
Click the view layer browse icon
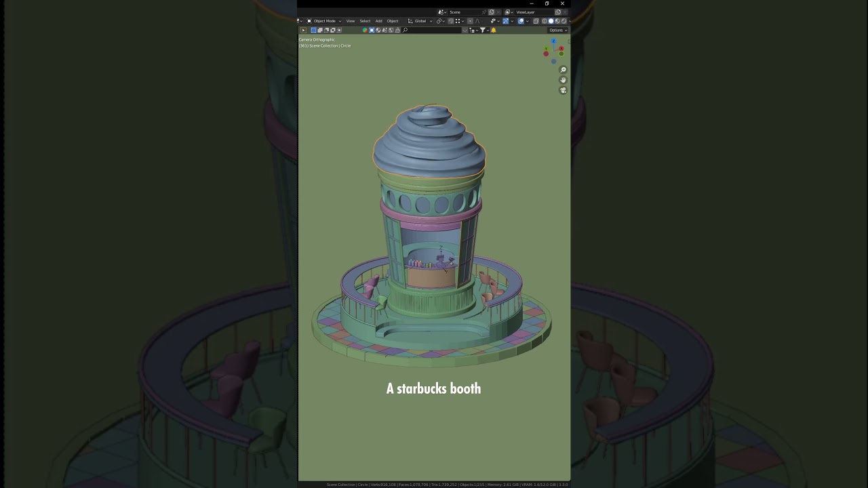pos(509,12)
